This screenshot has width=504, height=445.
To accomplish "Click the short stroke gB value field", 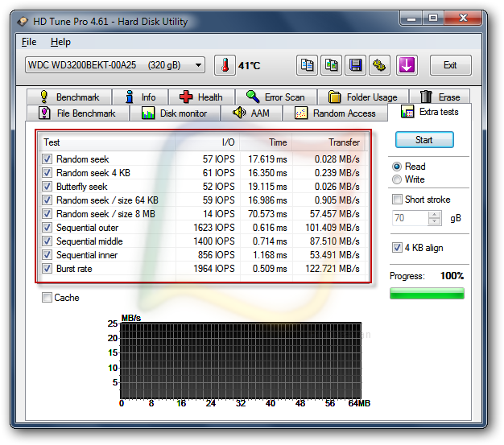I will [410, 218].
